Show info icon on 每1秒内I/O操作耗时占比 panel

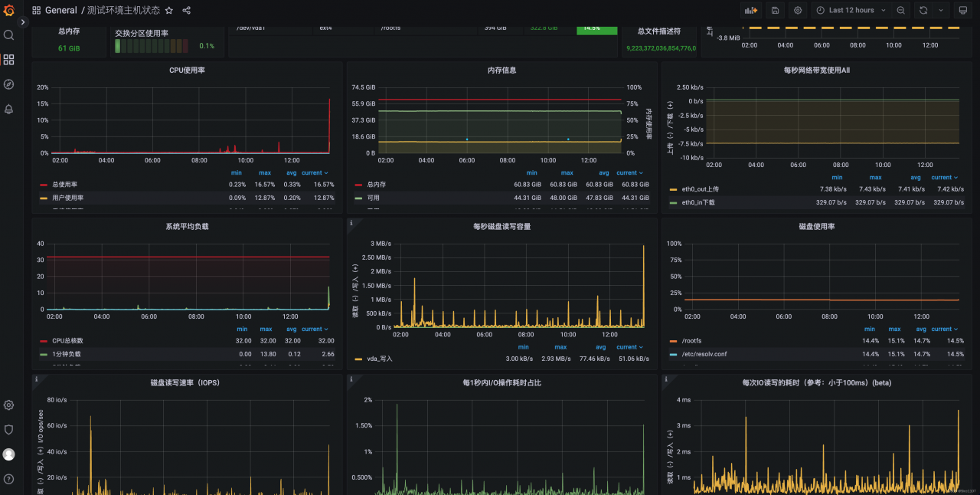click(x=351, y=379)
